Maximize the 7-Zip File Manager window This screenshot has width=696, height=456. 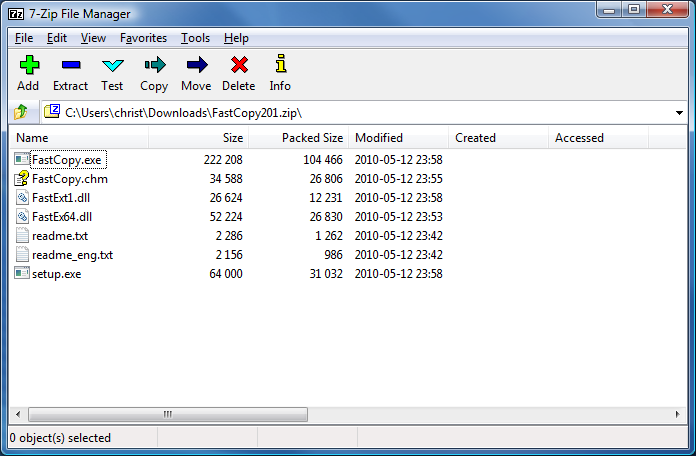(x=634, y=10)
